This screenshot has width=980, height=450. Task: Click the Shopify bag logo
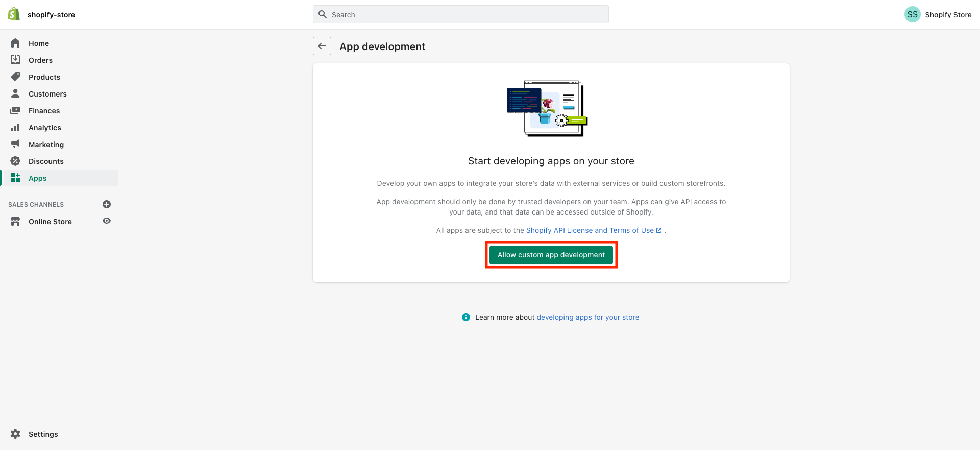tap(14, 14)
